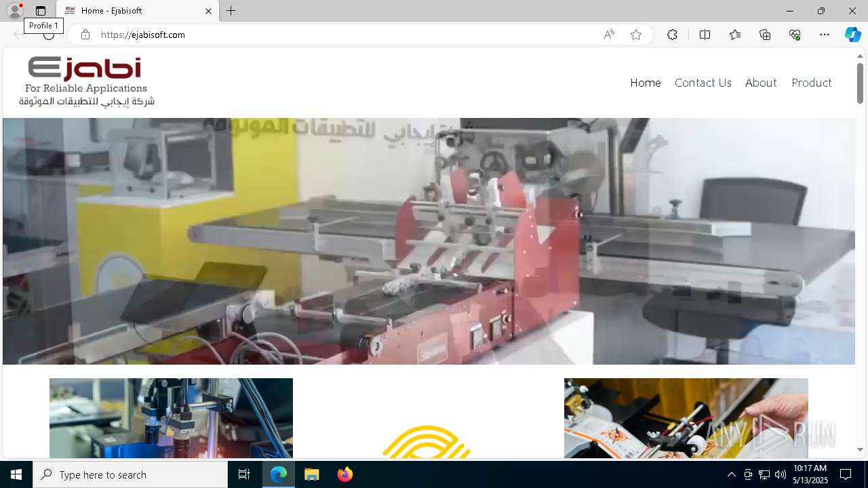The image size is (868, 488).
Task: Open File Explorer from taskbar
Action: 312,474
